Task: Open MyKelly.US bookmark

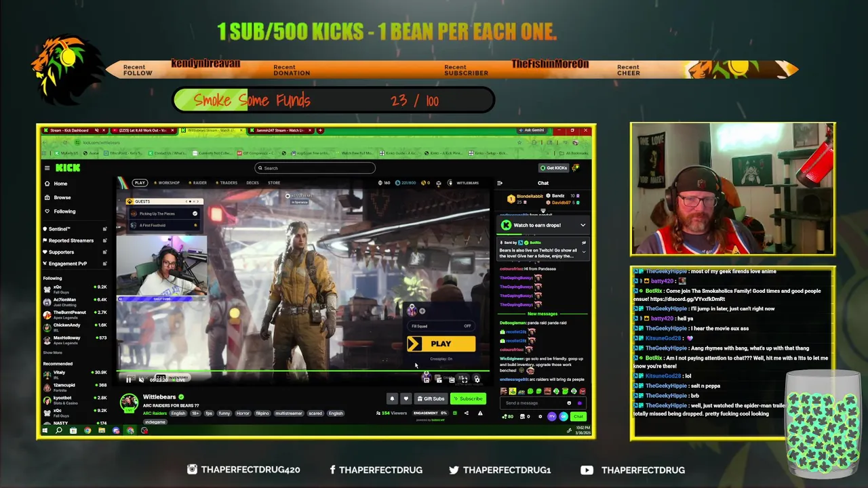Action: click(x=68, y=153)
